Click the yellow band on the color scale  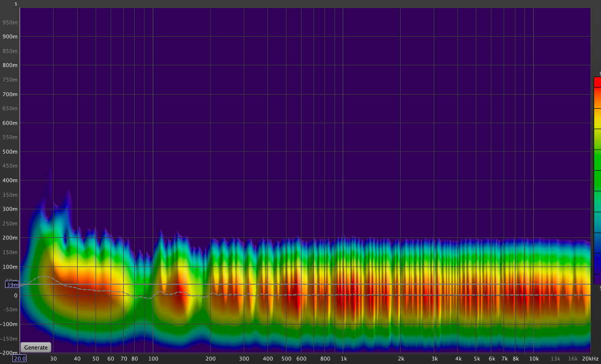click(597, 120)
